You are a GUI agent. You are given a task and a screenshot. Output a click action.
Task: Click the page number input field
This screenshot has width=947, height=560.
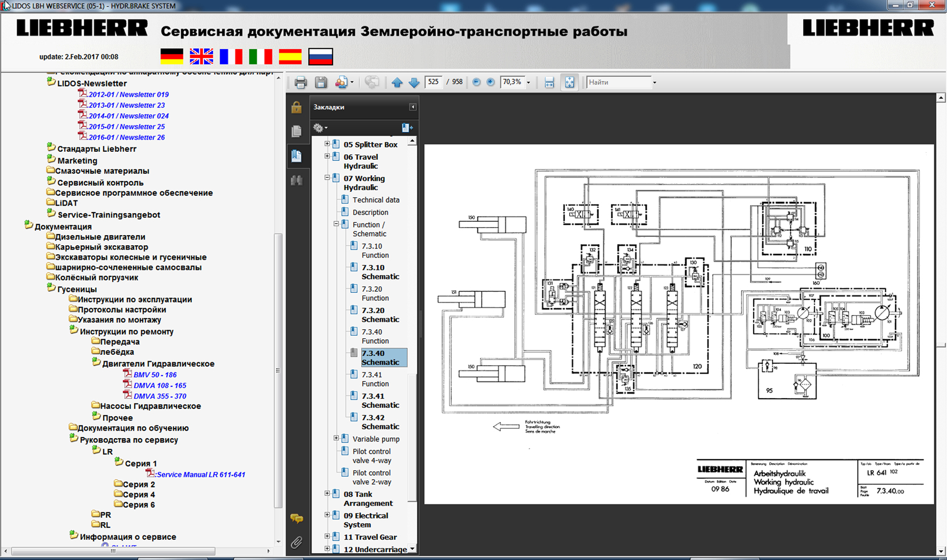pos(433,82)
